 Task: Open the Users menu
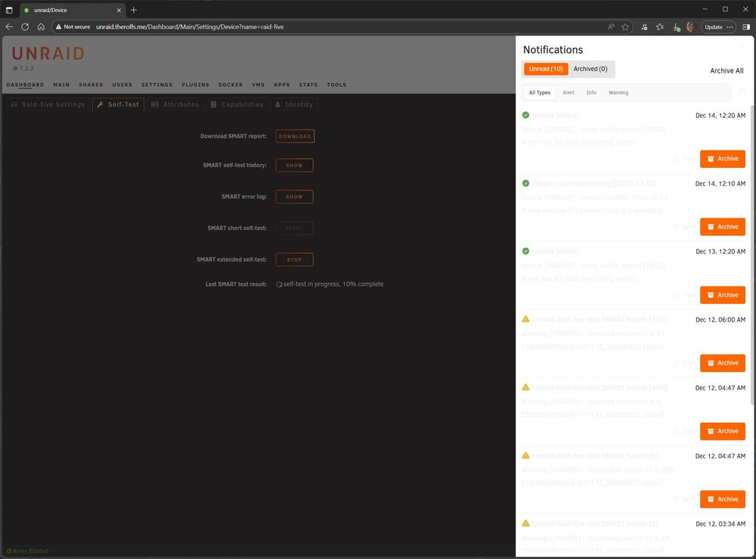[x=122, y=85]
